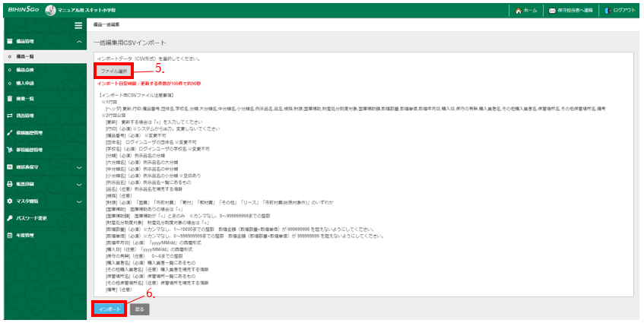Click the gear icon for マスタ管理
Screen dimensions: 644x323
click(9, 201)
